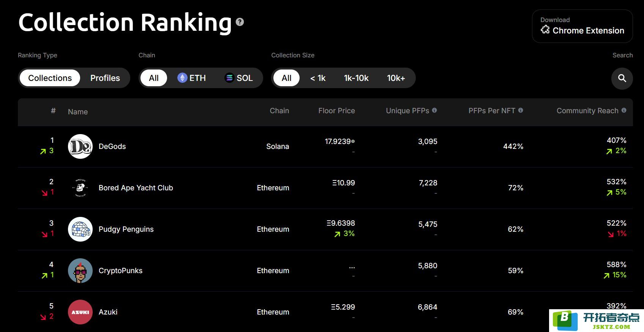
Task: Click Bored Ape PFPs per NFT 72%
Action: pos(516,188)
